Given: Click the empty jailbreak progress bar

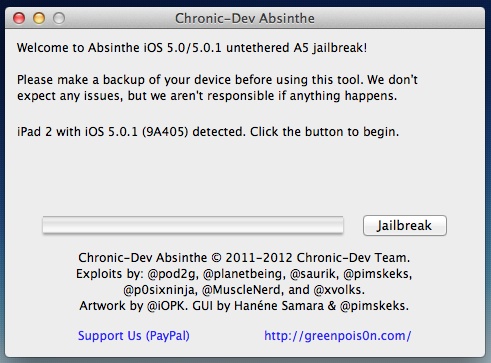Looking at the screenshot, I should (x=193, y=225).
